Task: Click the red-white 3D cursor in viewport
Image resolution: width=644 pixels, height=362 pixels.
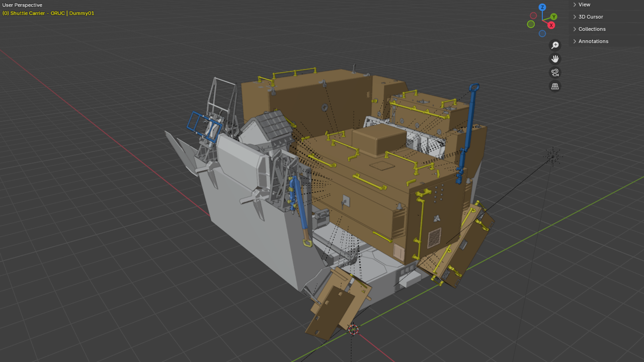Action: tap(353, 330)
